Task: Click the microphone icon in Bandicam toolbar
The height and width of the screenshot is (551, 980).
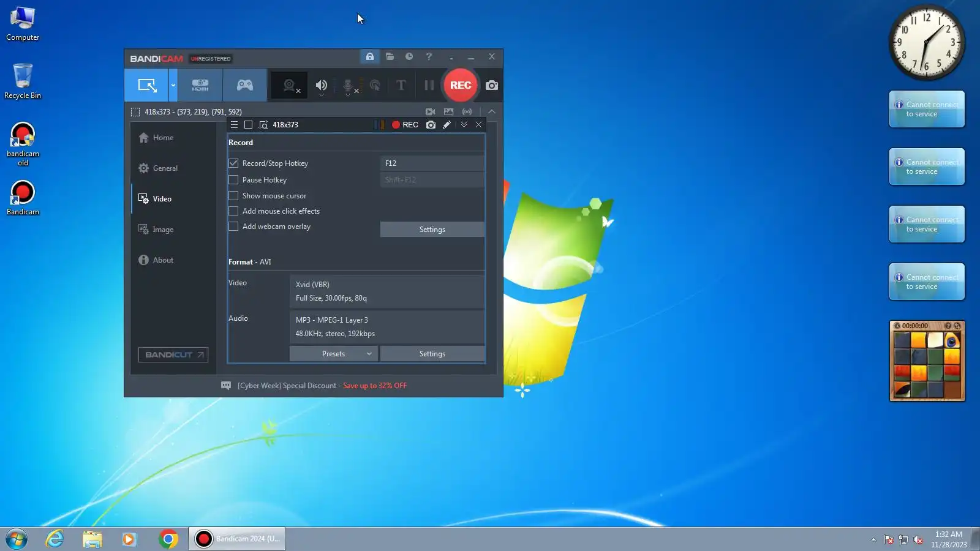Action: 348,86
